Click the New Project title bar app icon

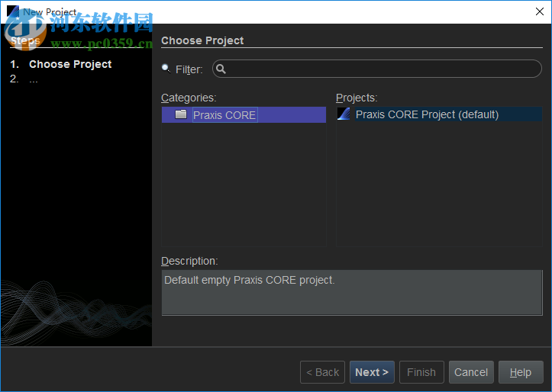13,11
